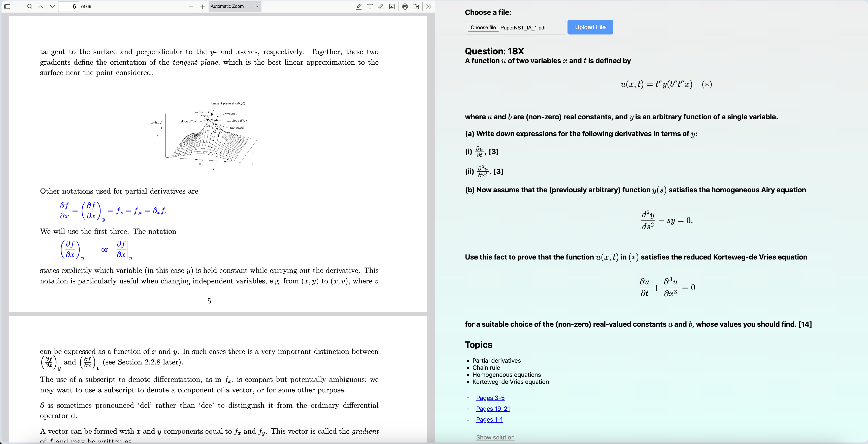The image size is (868, 444).
Task: Select the add text annotation tool
Action: [x=370, y=6]
